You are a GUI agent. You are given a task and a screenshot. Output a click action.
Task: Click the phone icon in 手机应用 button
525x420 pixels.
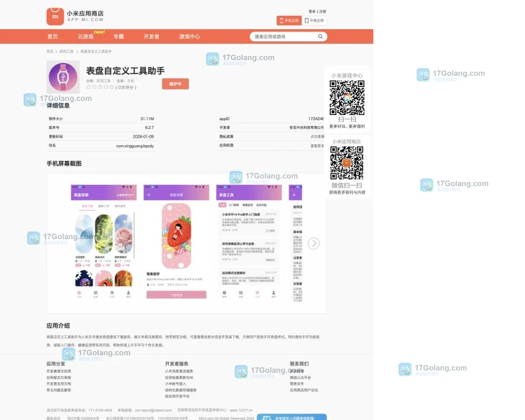tap(282, 20)
